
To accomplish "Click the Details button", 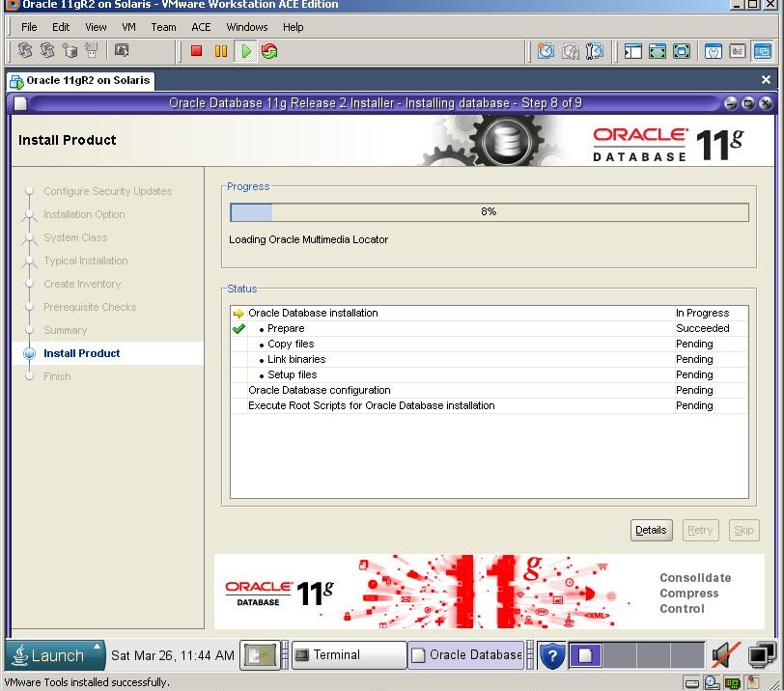I will (x=651, y=530).
